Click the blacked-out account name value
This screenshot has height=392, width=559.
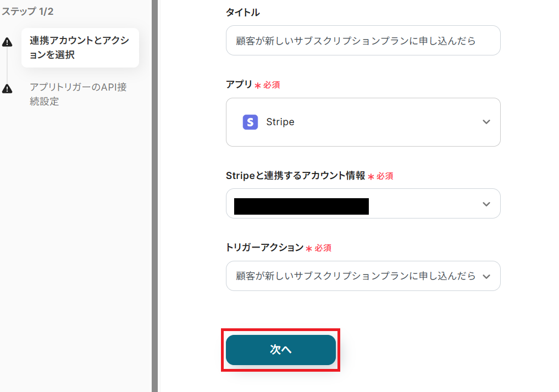[x=301, y=206]
